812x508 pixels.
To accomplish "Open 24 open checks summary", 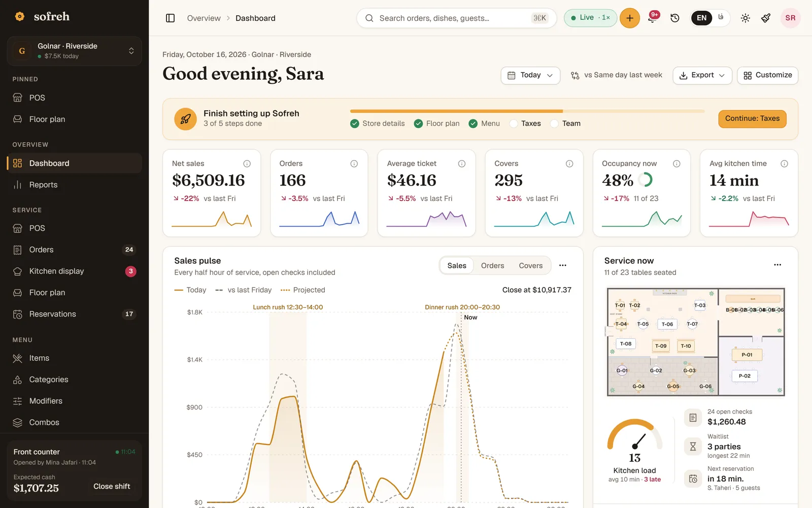I will coord(730,417).
